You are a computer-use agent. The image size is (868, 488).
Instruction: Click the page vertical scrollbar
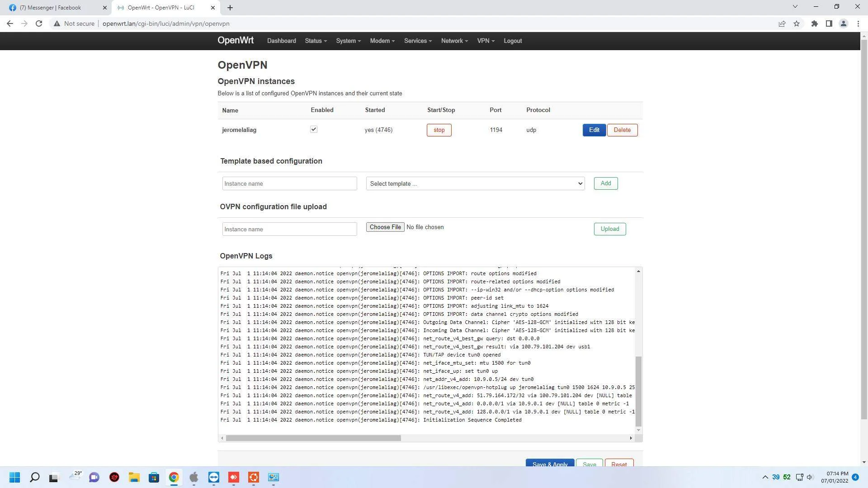pos(864,230)
